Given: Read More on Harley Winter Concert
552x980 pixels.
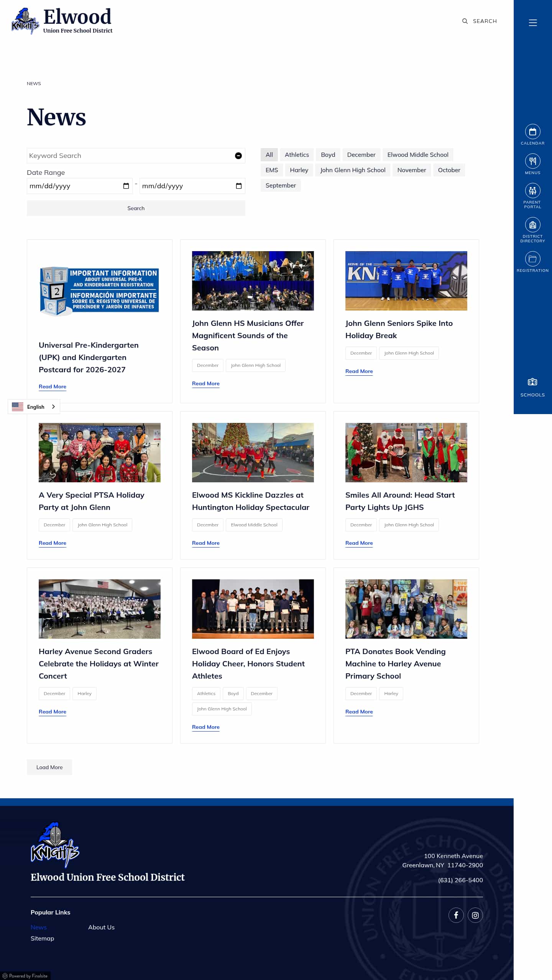Looking at the screenshot, I should tap(53, 712).
